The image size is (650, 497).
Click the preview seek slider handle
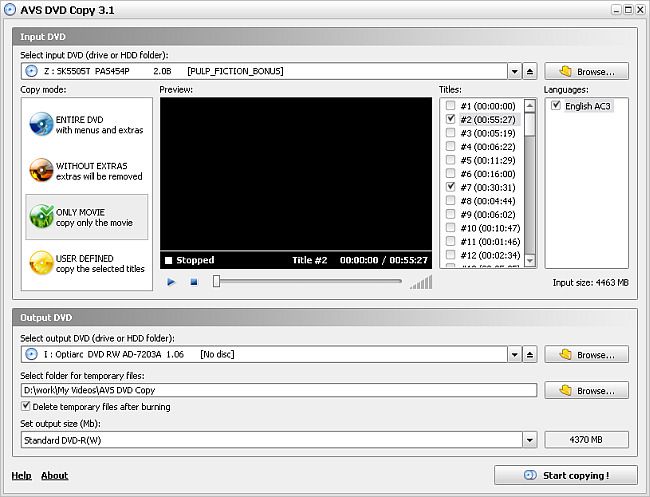click(x=216, y=281)
